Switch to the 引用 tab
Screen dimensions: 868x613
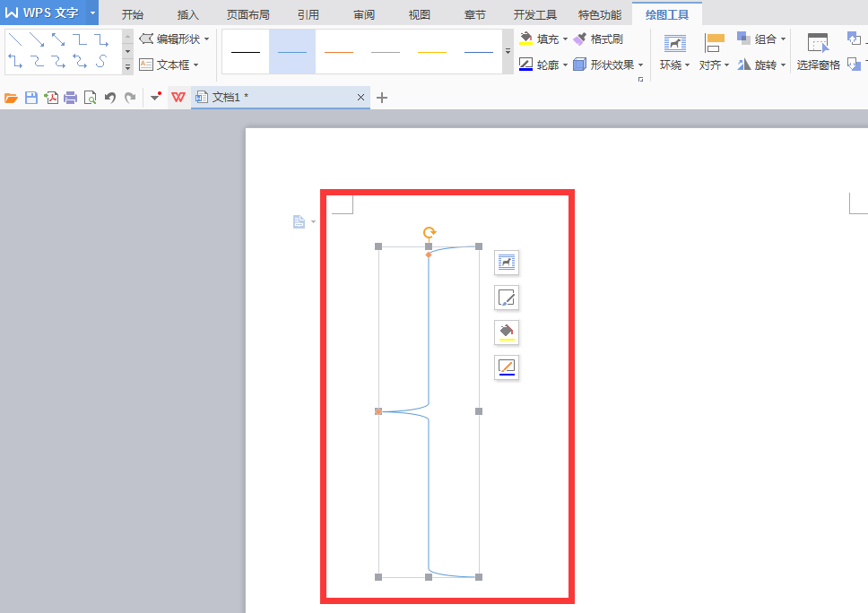pyautogui.click(x=308, y=15)
